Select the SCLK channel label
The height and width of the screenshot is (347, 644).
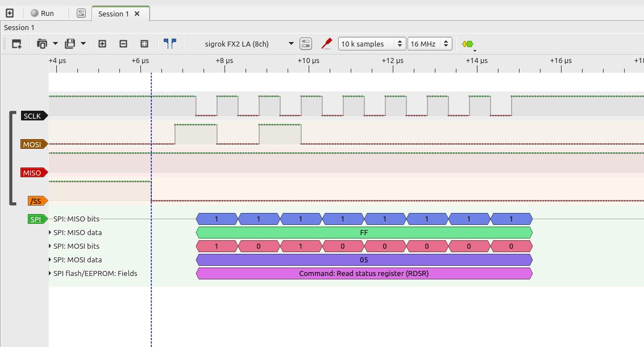coord(34,116)
